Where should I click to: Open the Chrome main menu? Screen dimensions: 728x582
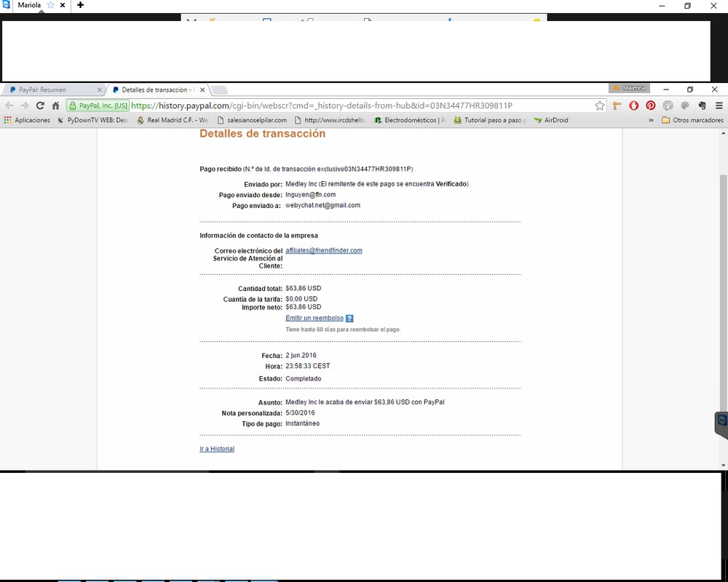point(719,105)
